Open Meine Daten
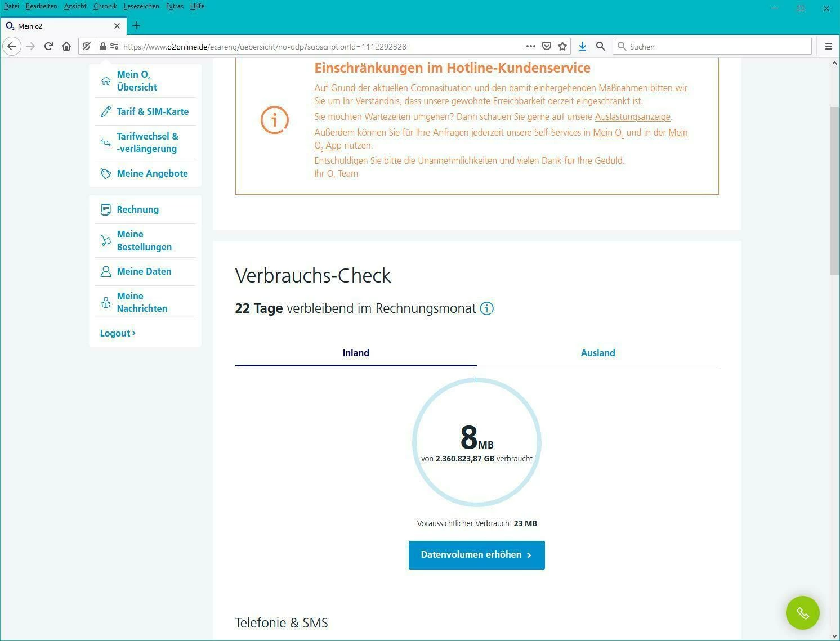 tap(144, 271)
